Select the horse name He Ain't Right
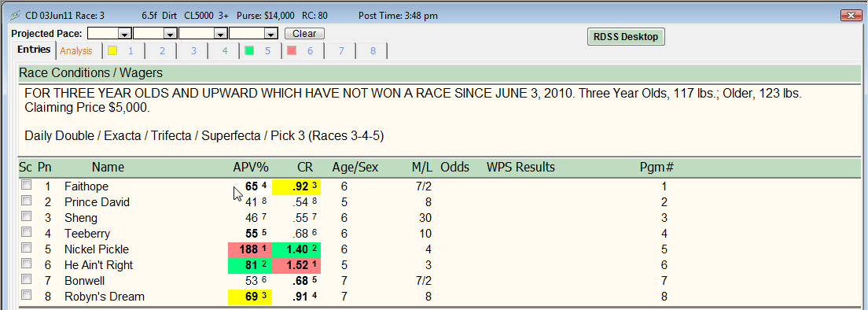This screenshot has height=310, width=868. [x=98, y=265]
